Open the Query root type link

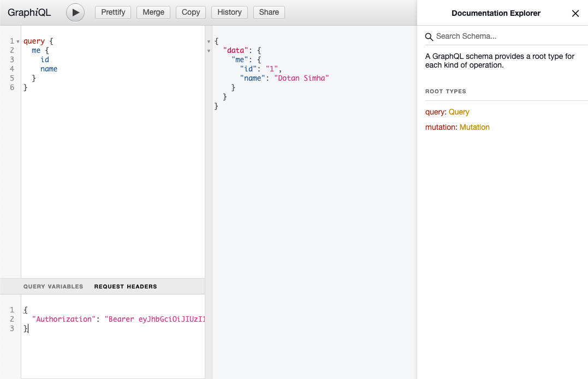tap(459, 112)
